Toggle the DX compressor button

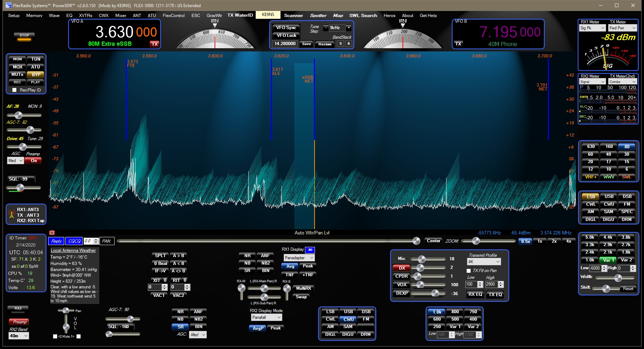[402, 268]
